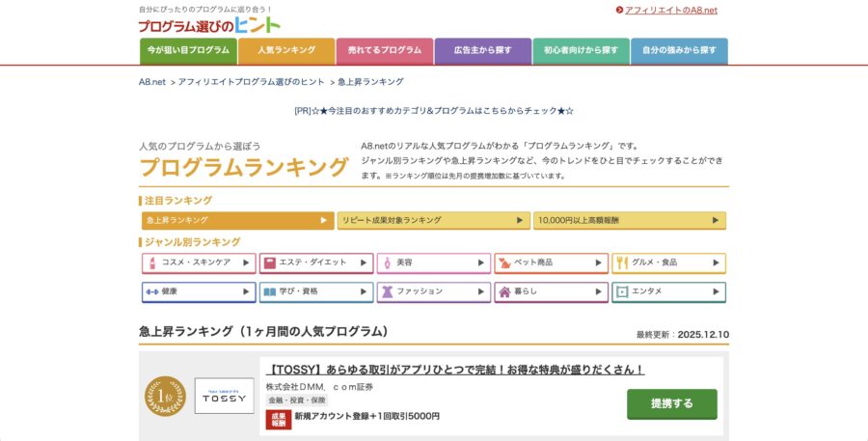This screenshot has height=441, width=868.
Task: Click the arrow on the 健康 button
Action: pos(246,292)
